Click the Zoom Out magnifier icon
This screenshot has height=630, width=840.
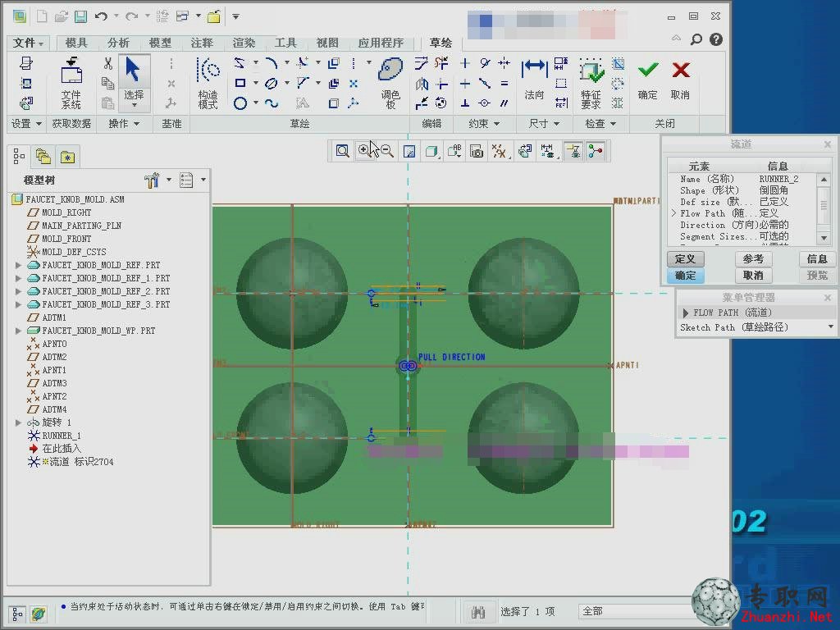(x=387, y=152)
